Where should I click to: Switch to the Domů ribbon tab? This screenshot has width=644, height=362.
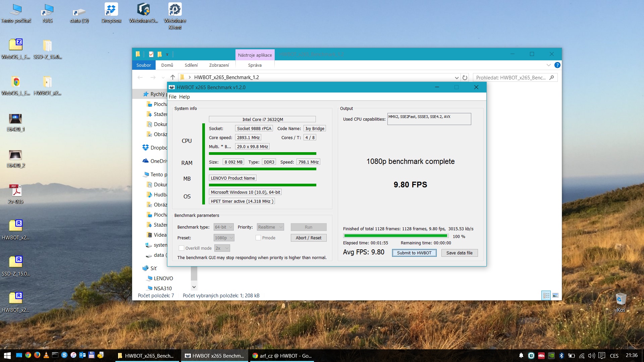coord(167,65)
